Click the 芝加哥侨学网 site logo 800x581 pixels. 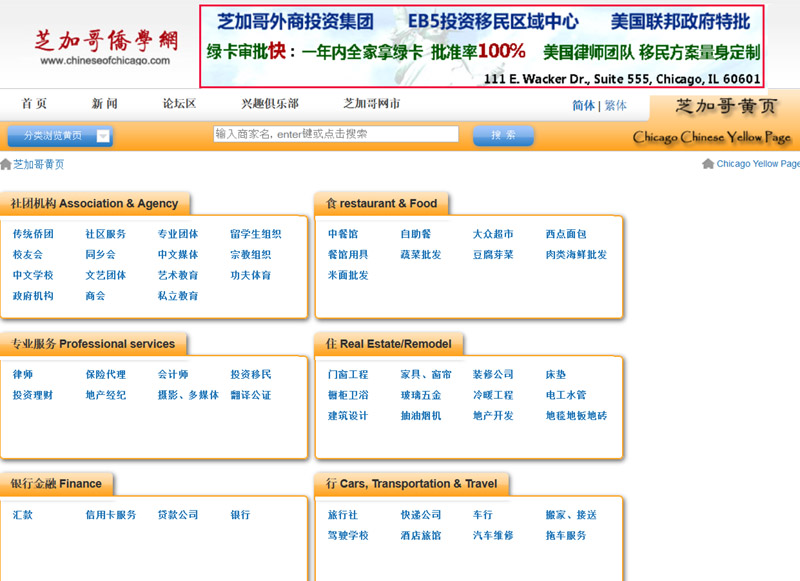tap(105, 46)
